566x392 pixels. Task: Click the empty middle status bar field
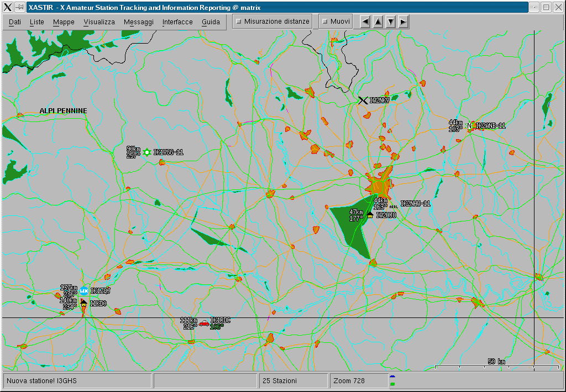tap(205, 381)
